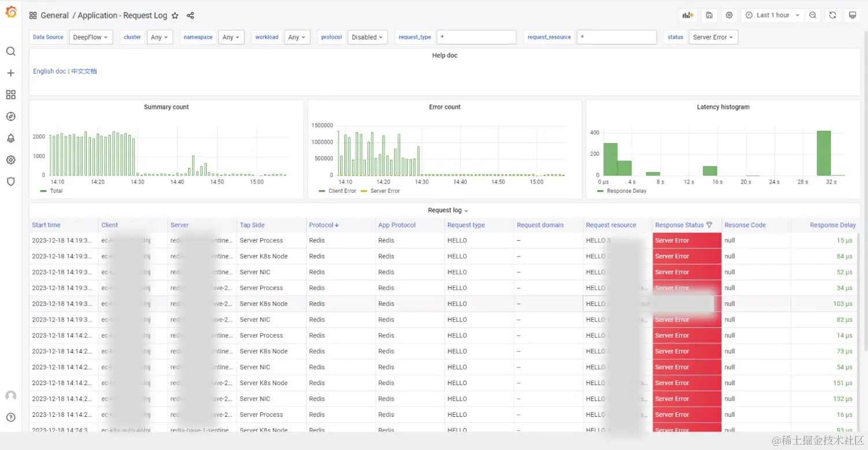The image size is (868, 450).
Task: Share the dashboard via share icon
Action: coord(190,16)
